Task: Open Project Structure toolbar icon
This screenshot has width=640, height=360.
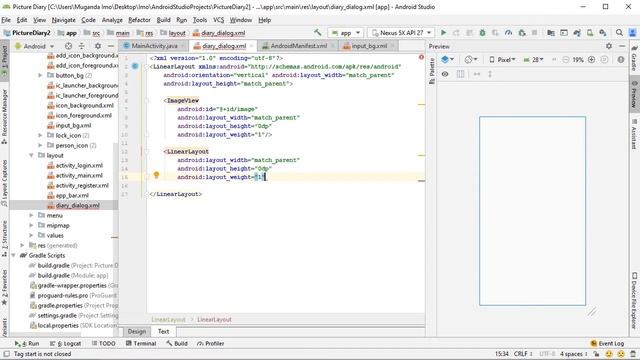Action: click(551, 33)
